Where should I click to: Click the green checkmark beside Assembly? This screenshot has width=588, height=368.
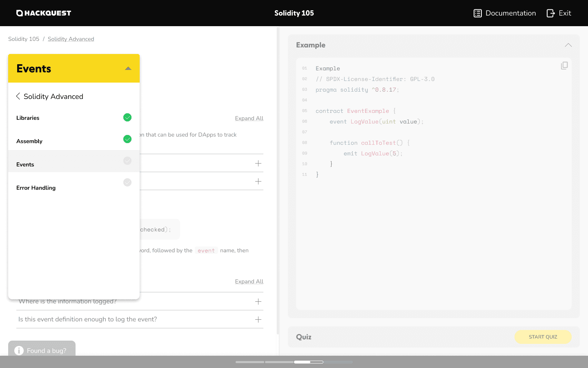(127, 139)
